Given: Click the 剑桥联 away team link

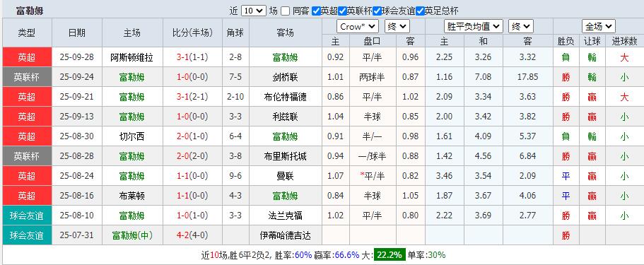Looking at the screenshot, I should 285,77.
